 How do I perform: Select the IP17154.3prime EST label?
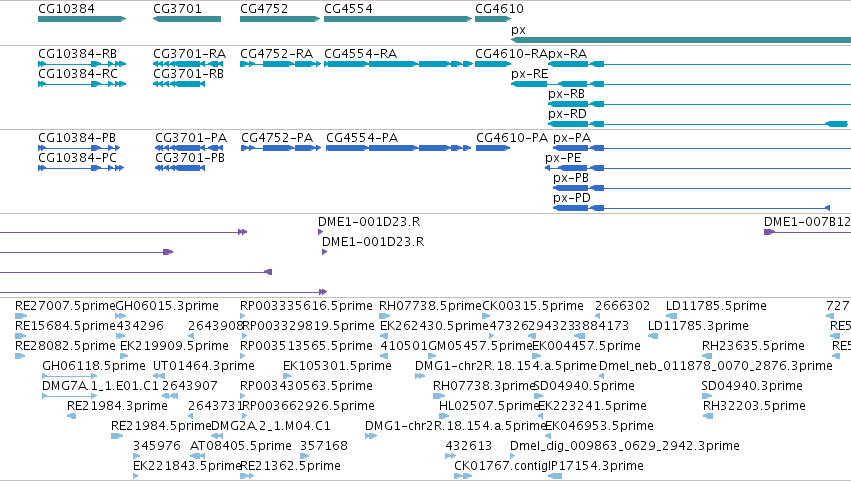pos(596,466)
